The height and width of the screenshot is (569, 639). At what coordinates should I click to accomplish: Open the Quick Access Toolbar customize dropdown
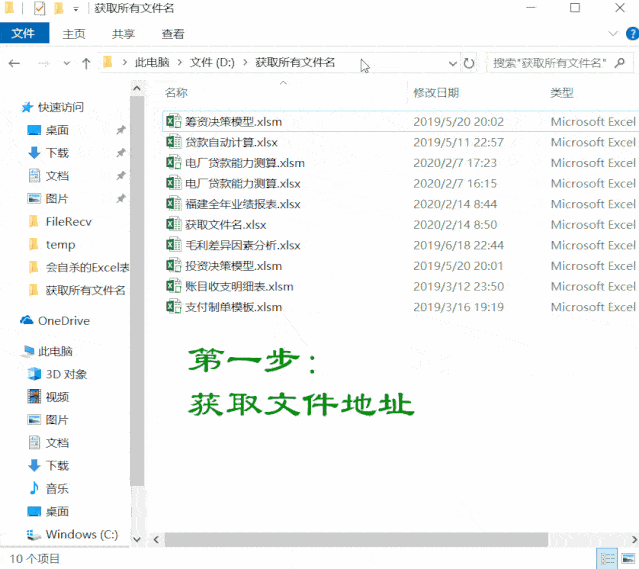pos(75,9)
